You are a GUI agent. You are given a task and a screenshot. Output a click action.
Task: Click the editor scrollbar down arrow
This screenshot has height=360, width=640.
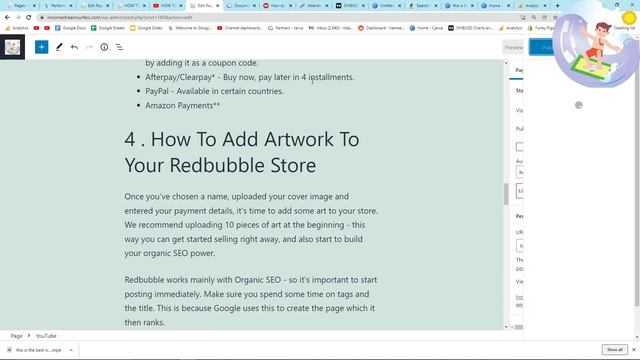(x=506, y=327)
